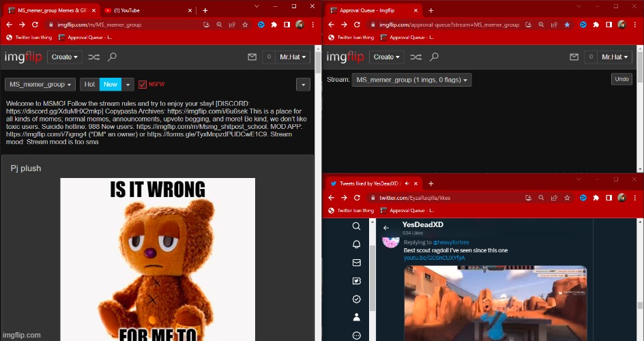This screenshot has height=341, width=644.
Task: Open Chrome menu dots in MS_memer_group window
Action: pos(313,25)
